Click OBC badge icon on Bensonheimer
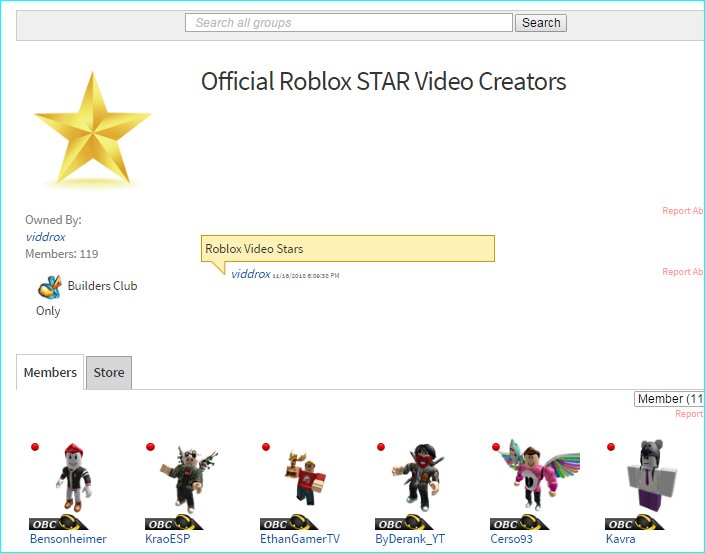The image size is (705, 553). coord(58,523)
